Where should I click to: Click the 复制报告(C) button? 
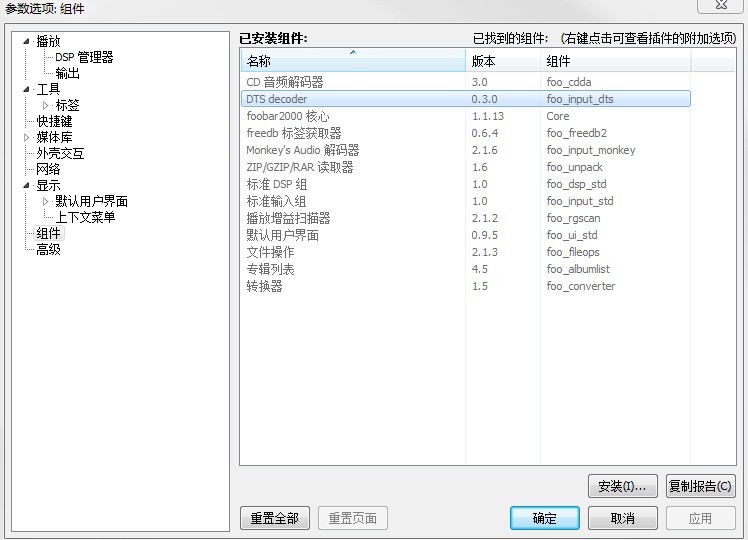click(x=700, y=486)
